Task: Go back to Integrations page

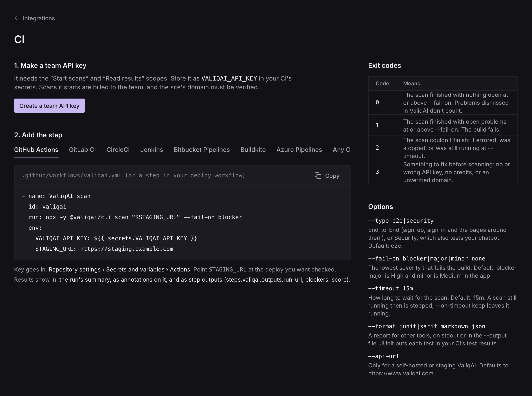Action: click(x=35, y=18)
